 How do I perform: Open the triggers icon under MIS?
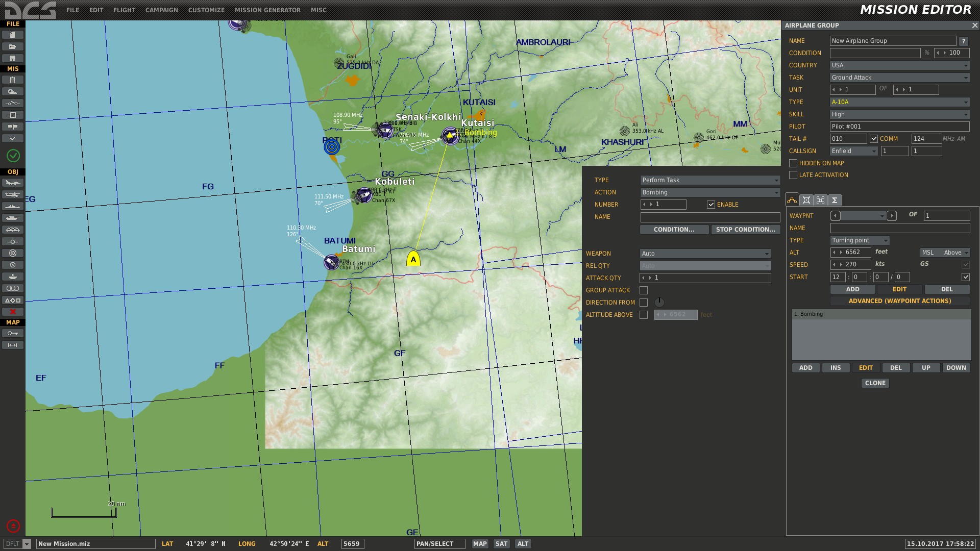pos(13,103)
